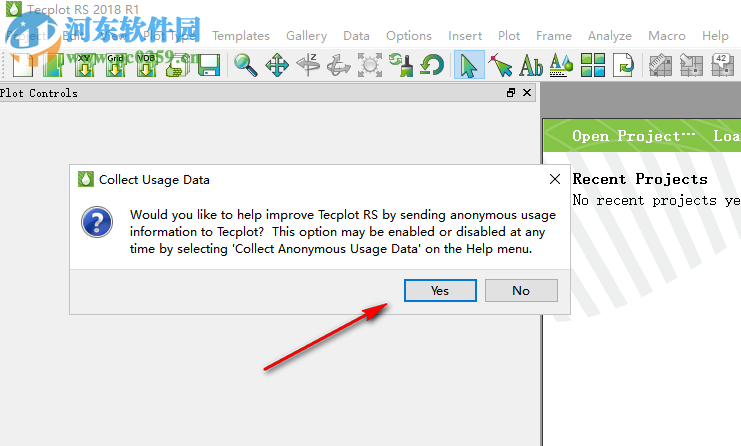This screenshot has height=446, width=741.
Task: Click the new project blank page icon
Action: tap(23, 65)
